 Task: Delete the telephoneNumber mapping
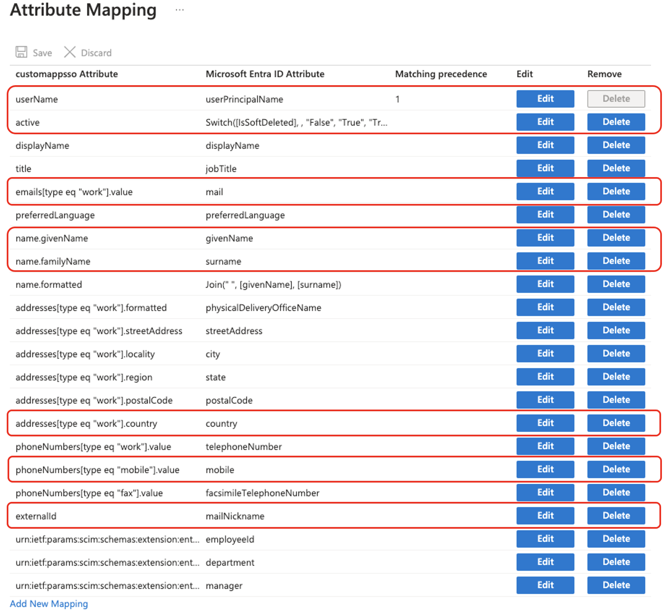[x=616, y=446]
